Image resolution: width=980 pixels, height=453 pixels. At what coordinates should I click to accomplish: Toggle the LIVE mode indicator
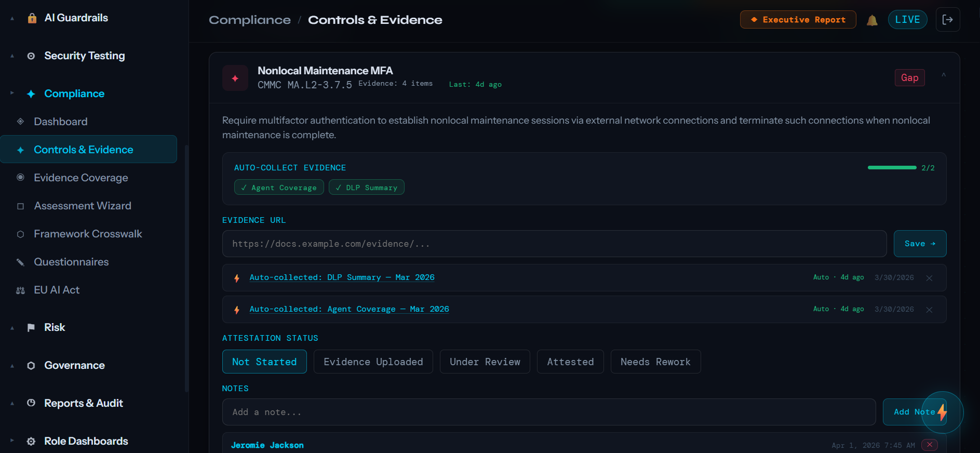(x=907, y=20)
